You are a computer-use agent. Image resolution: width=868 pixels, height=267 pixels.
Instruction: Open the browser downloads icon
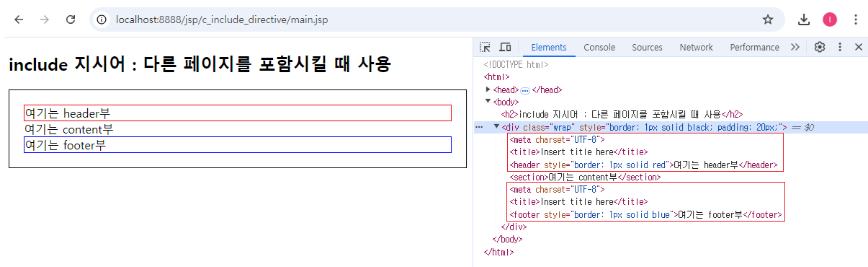pyautogui.click(x=805, y=19)
